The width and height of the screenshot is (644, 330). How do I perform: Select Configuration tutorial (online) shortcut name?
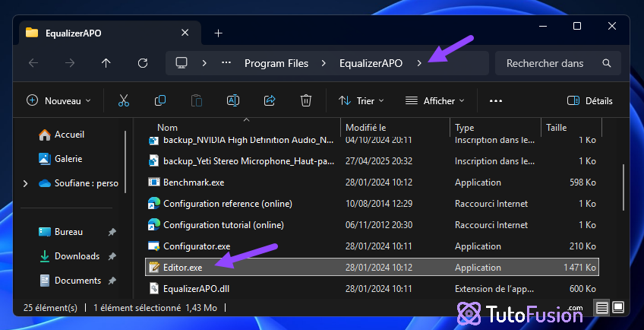coord(223,224)
